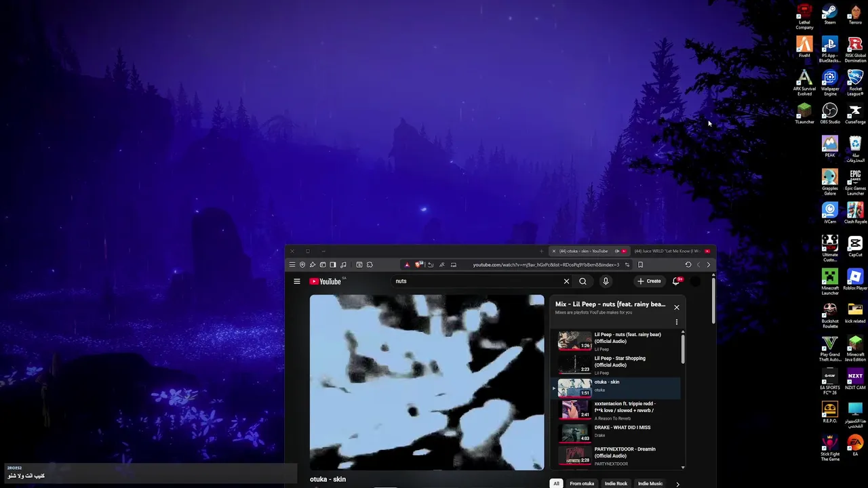The height and width of the screenshot is (488, 868).
Task: Open Epic Games Launcher shortcut
Action: 855,183
